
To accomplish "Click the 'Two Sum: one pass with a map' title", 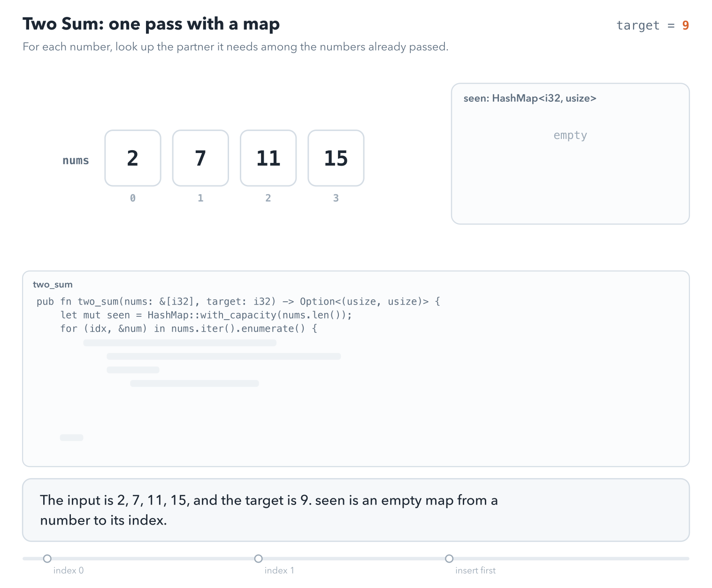I will [x=151, y=24].
